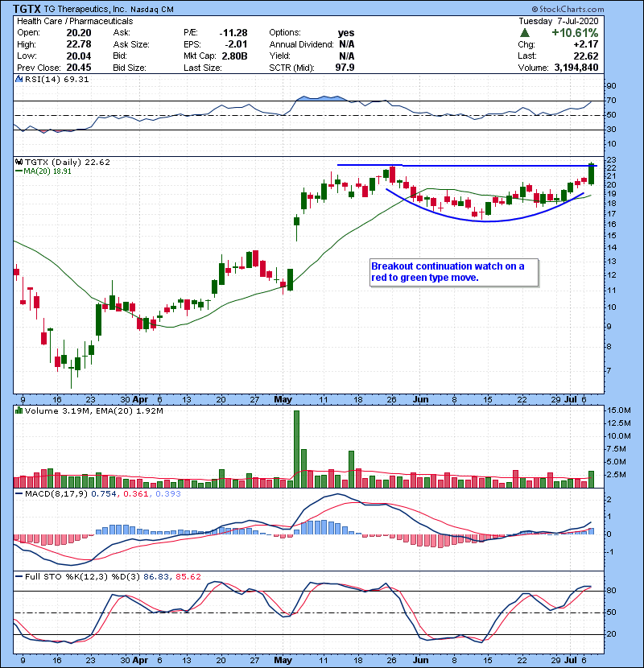Click the 'TG Therapeutics, Inc.' company name
This screenshot has height=668, width=644.
coord(85,10)
